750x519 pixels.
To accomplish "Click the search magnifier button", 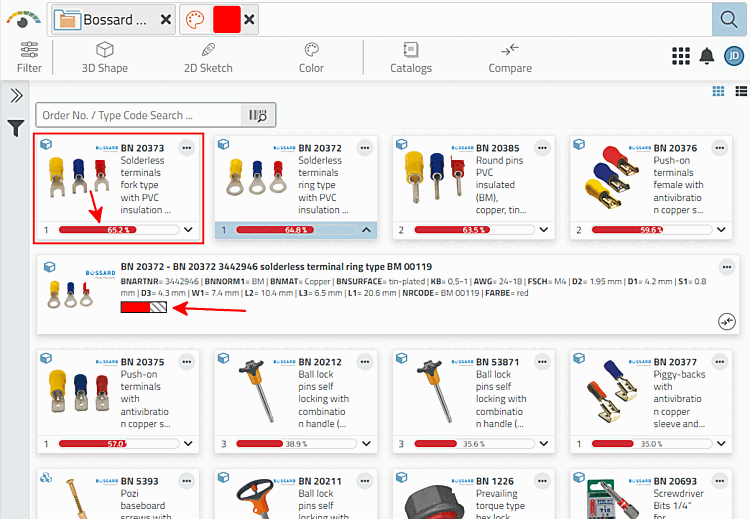I will (x=728, y=20).
